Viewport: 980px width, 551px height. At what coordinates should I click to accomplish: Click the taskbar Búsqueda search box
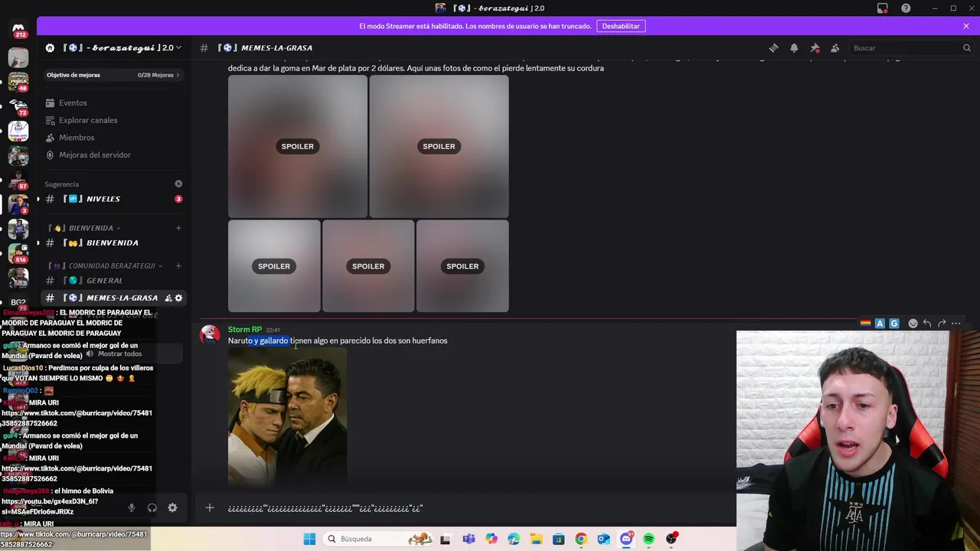click(378, 539)
